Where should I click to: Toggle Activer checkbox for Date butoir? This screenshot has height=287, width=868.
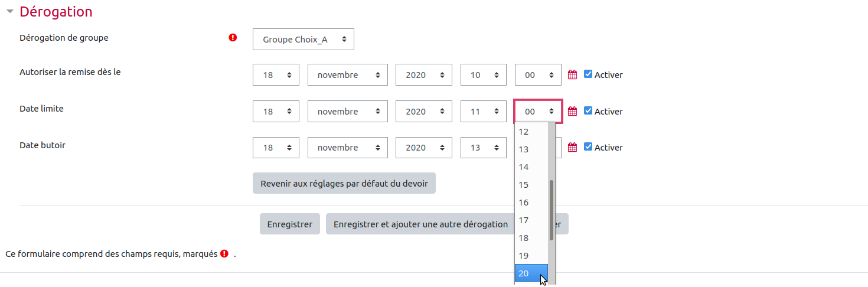click(588, 146)
